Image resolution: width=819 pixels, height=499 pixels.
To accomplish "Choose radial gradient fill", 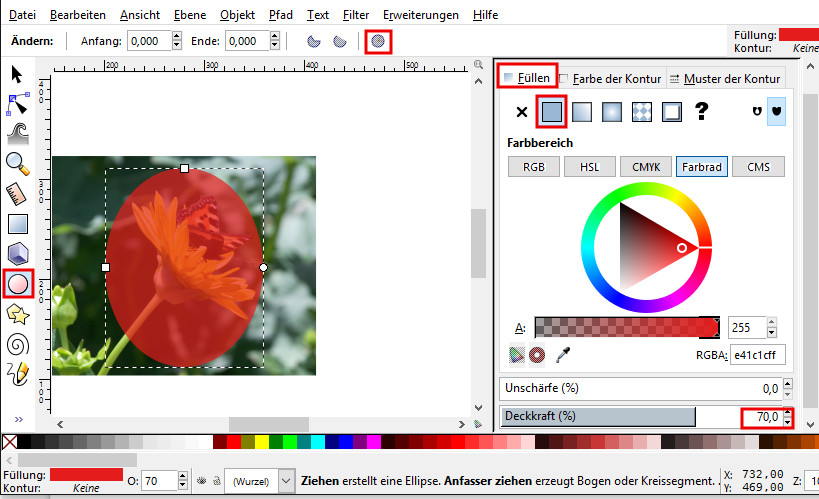I will click(612, 112).
